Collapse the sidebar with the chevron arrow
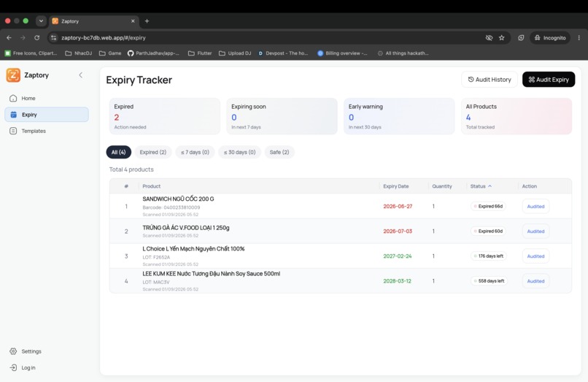This screenshot has width=588, height=382. [x=81, y=75]
